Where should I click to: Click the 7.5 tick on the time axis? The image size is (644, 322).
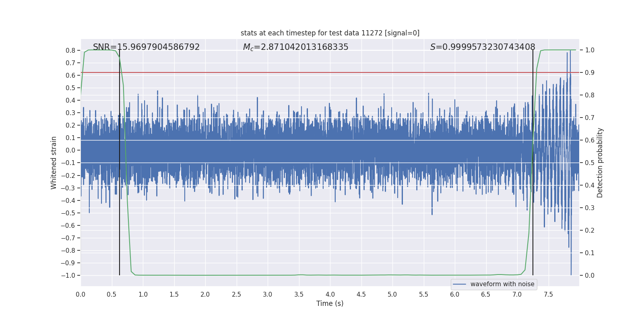548,294
